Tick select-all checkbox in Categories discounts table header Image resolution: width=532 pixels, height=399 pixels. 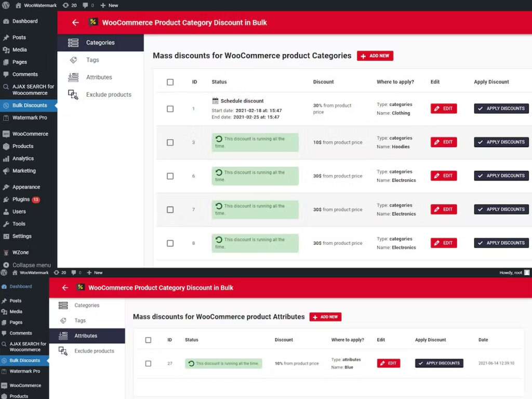[x=170, y=82]
